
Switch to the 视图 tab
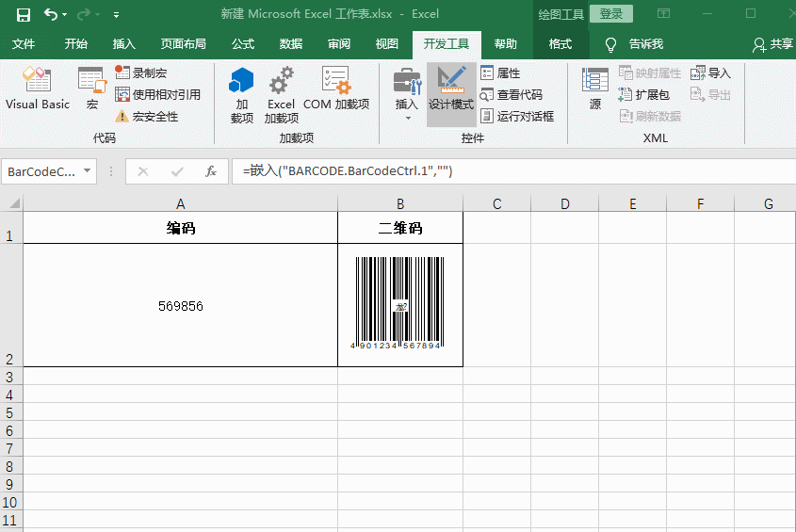387,44
